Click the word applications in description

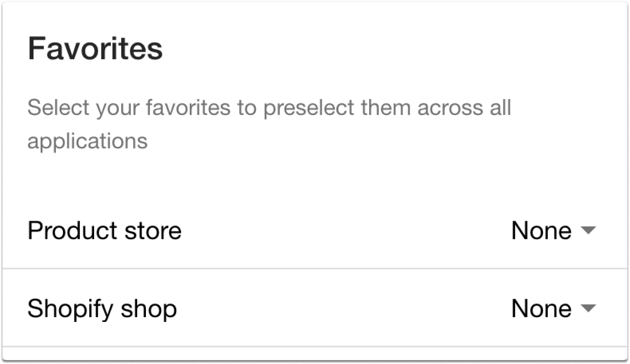[x=88, y=141]
